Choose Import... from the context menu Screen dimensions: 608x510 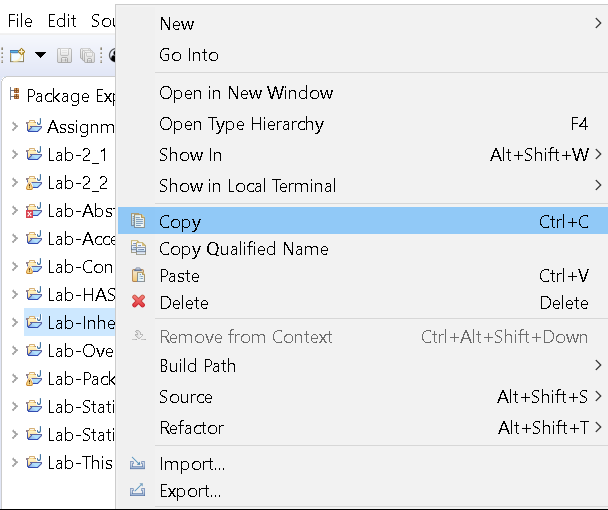tap(363, 464)
